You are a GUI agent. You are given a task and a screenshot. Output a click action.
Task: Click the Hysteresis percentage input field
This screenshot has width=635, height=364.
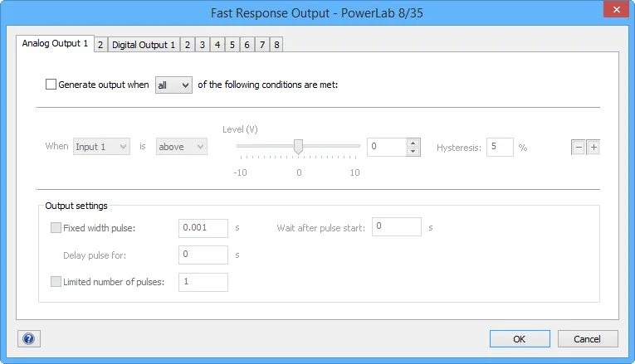click(x=500, y=147)
